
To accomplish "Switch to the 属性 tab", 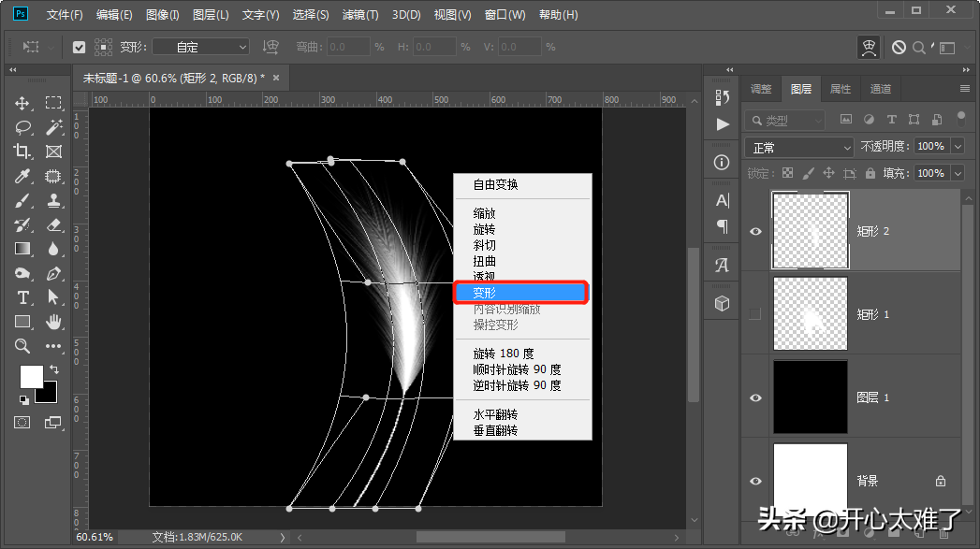I will point(841,89).
